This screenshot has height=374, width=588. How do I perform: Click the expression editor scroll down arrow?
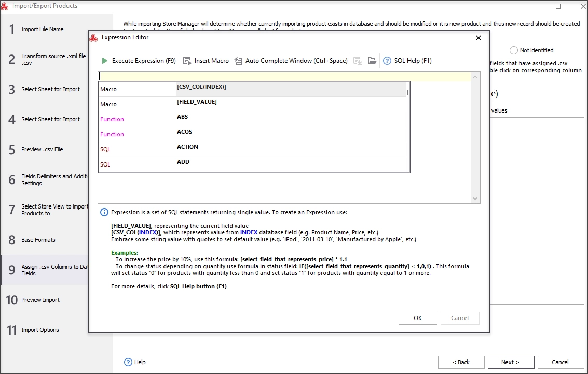pos(475,199)
